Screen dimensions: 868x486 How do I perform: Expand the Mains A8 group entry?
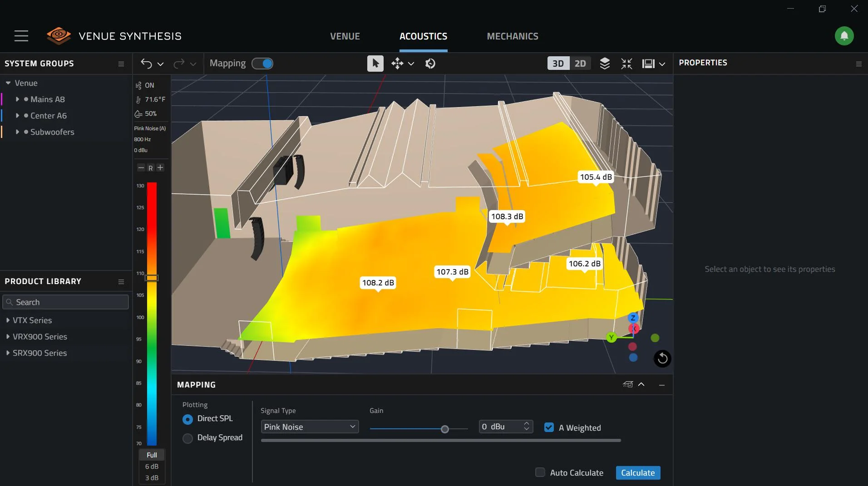coord(18,99)
